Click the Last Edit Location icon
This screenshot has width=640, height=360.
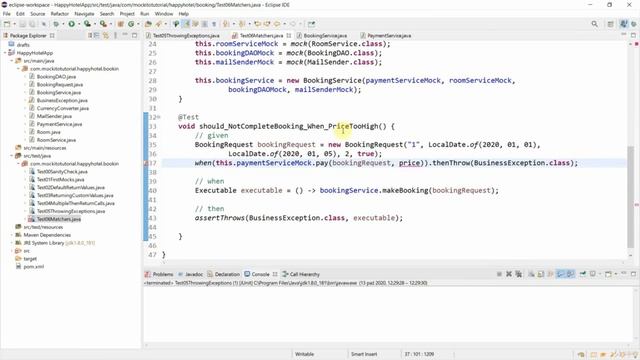pos(257,24)
